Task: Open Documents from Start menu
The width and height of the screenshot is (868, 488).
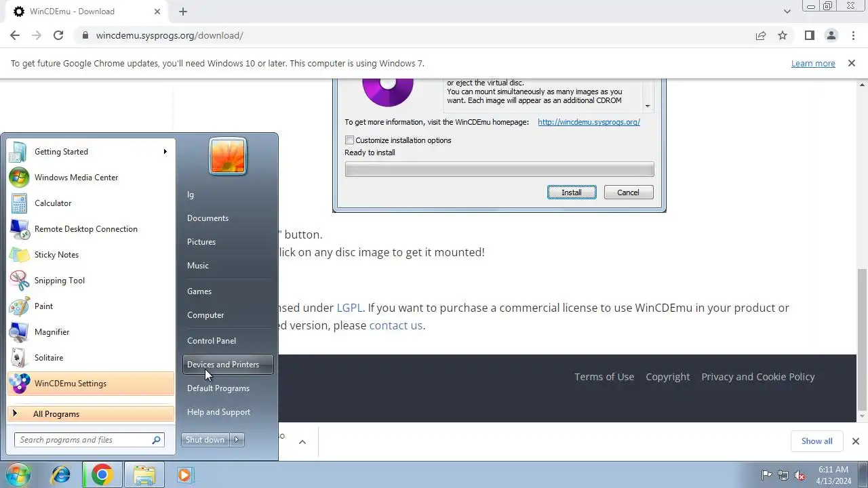Action: (x=208, y=218)
